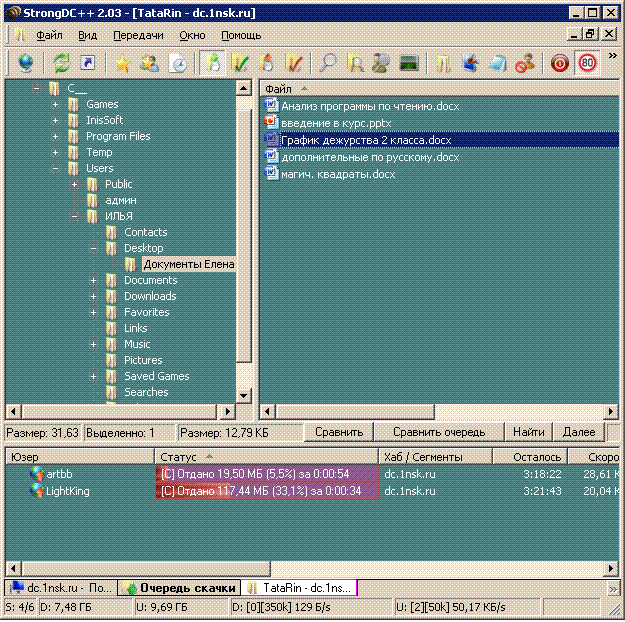Select the Документы Елена folder
Viewport: 625px width, 622px height.
tap(189, 264)
